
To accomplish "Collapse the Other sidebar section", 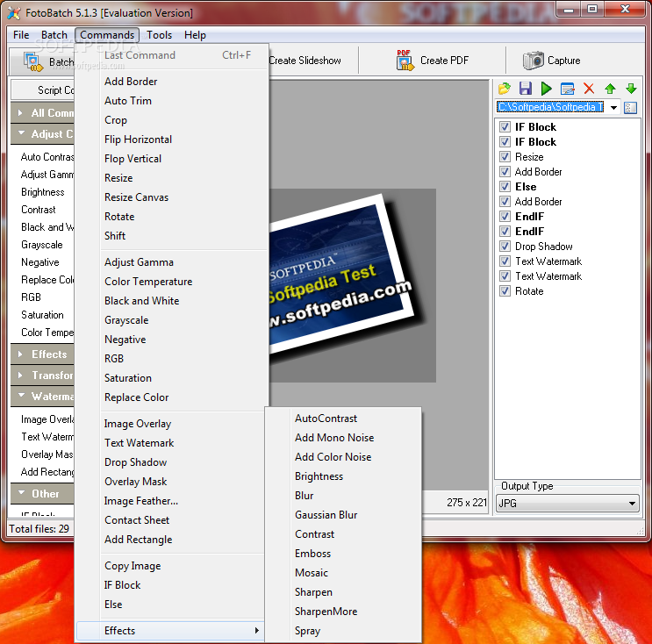I will click(x=42, y=493).
